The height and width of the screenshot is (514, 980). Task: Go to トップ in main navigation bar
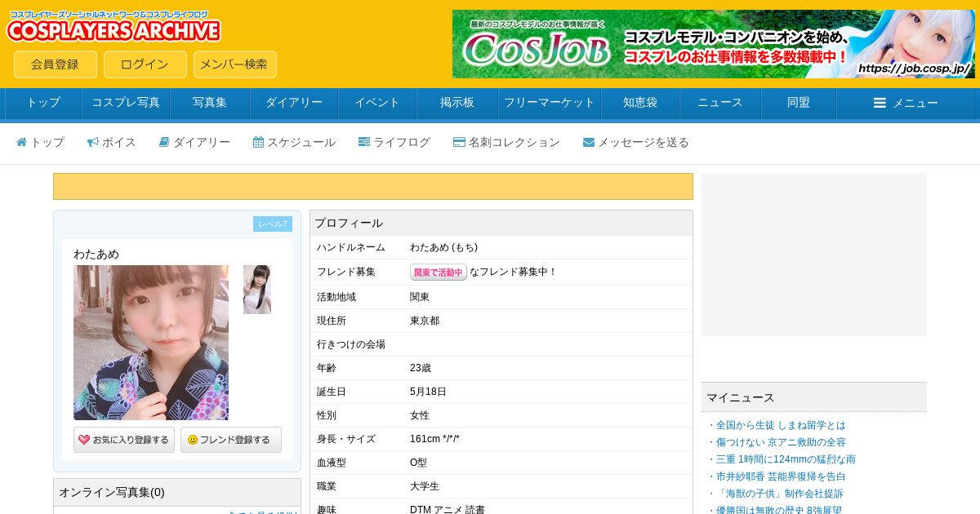click(x=43, y=103)
